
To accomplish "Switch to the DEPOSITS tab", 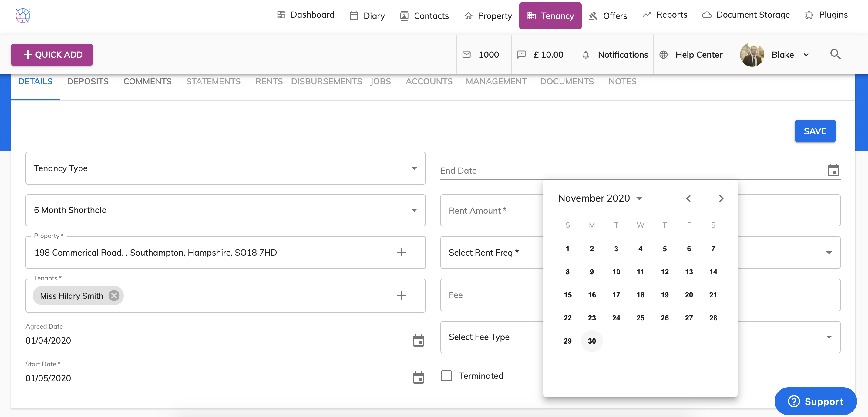I will pos(88,81).
